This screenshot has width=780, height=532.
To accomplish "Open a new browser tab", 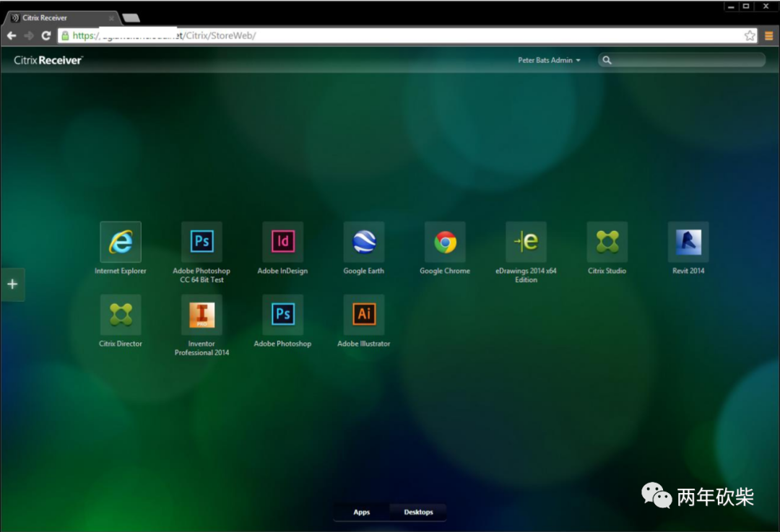I will 131,18.
